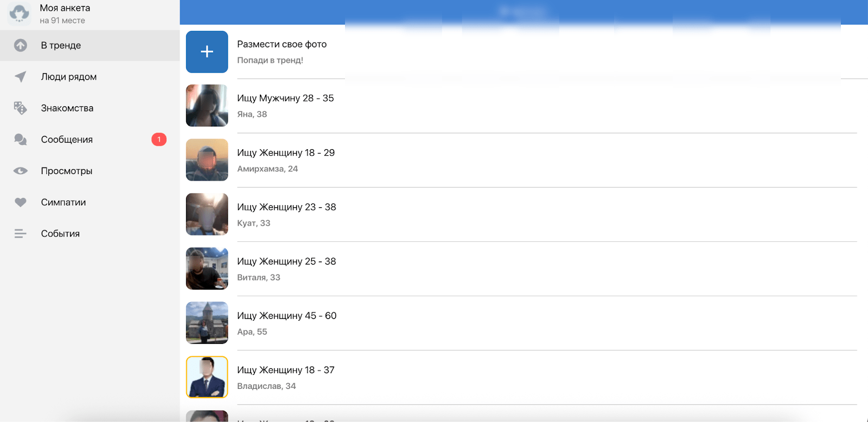Open Яна, 38 profile photo
Viewport: 868px width, 422px height.
point(207,106)
